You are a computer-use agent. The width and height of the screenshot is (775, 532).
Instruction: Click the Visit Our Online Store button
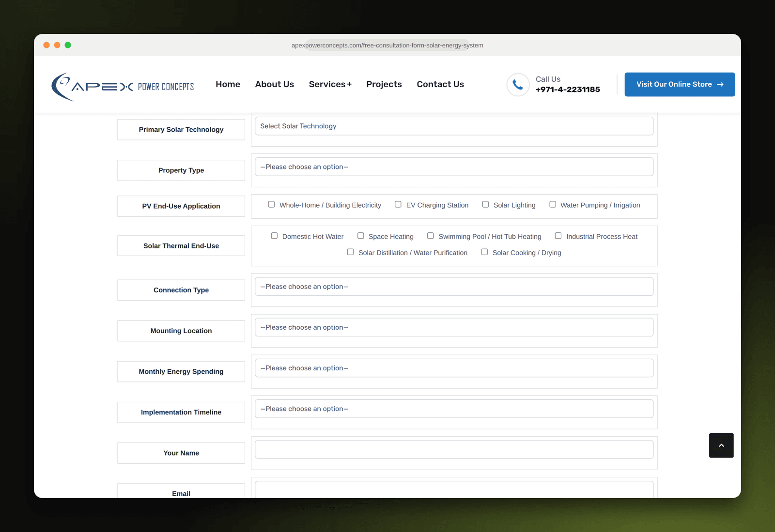pos(680,84)
